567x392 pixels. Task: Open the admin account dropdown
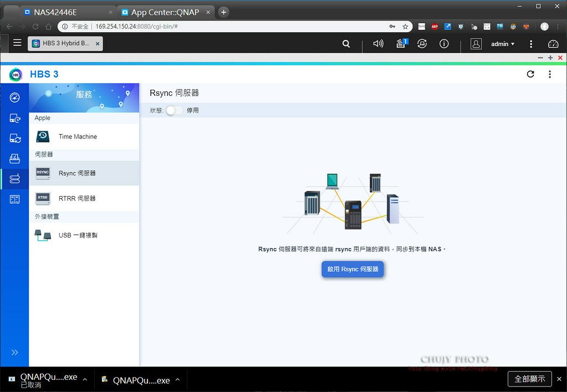(x=502, y=44)
